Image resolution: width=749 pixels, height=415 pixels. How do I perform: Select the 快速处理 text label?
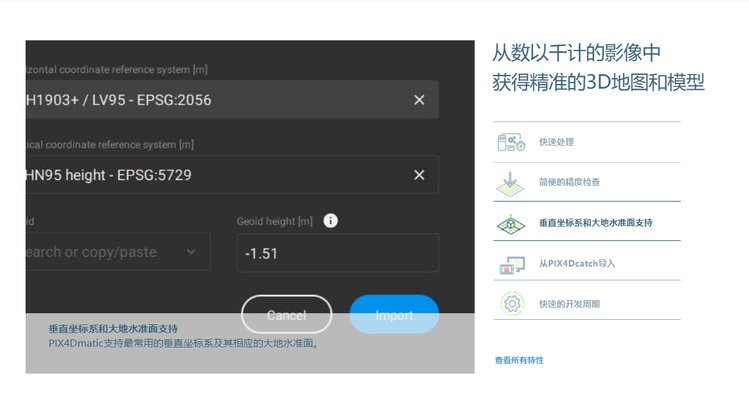tap(556, 143)
